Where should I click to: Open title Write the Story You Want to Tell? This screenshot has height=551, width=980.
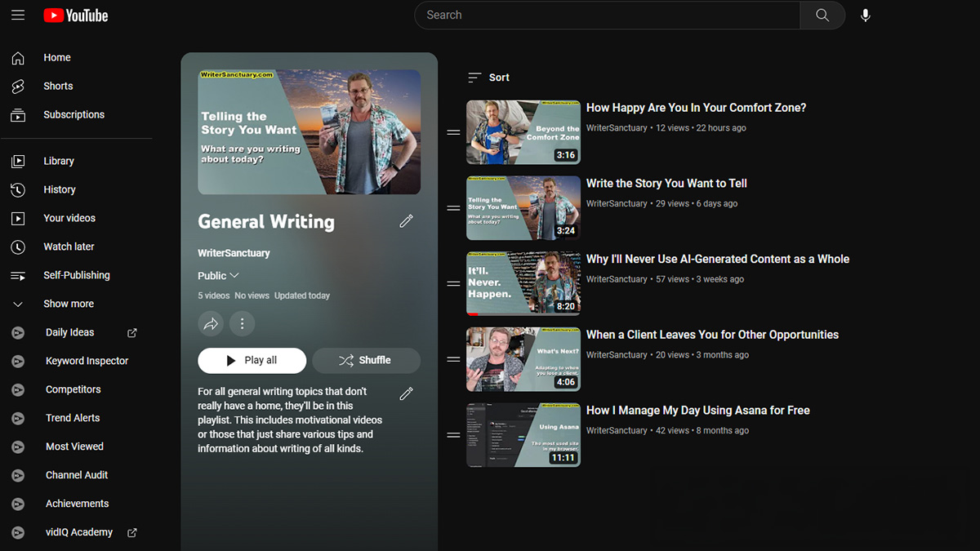(666, 184)
